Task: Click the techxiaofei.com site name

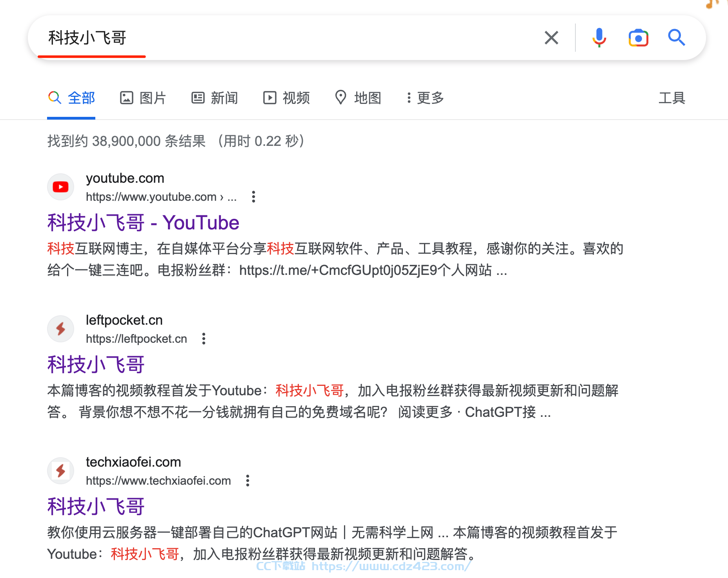Action: 133,462
